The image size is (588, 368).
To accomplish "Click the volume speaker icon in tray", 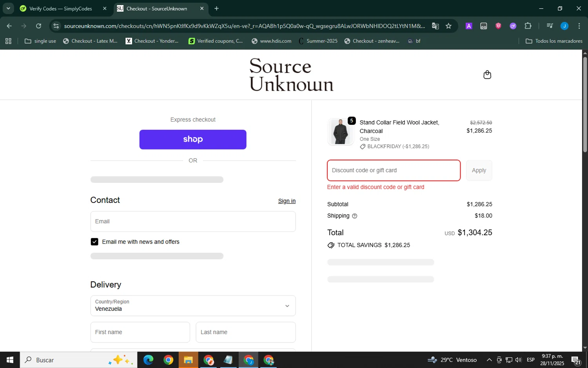I will (518, 360).
